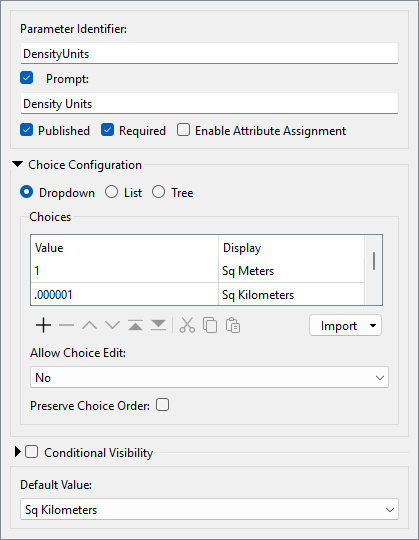Collapse the Choice Configuration section

[x=18, y=164]
